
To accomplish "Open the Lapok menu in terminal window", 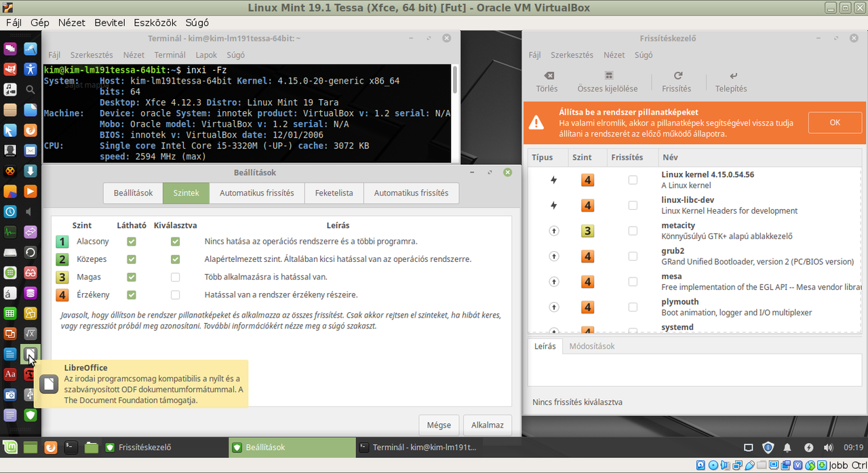I will [207, 55].
